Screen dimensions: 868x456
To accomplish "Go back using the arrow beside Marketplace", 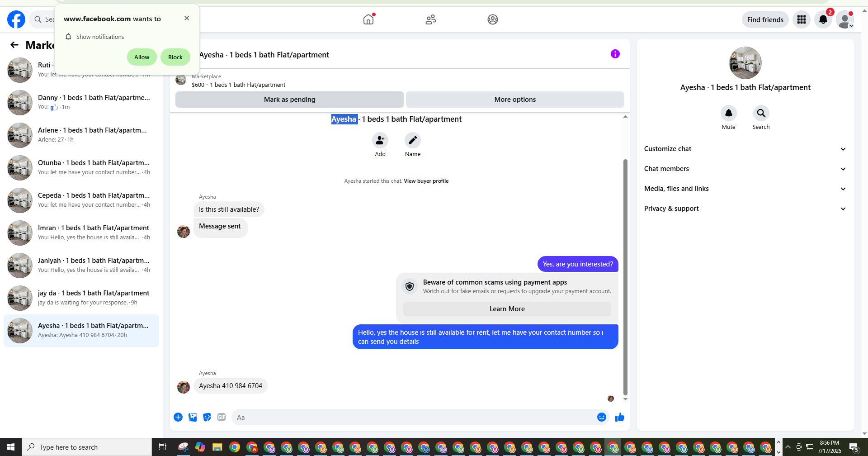I will pos(14,45).
